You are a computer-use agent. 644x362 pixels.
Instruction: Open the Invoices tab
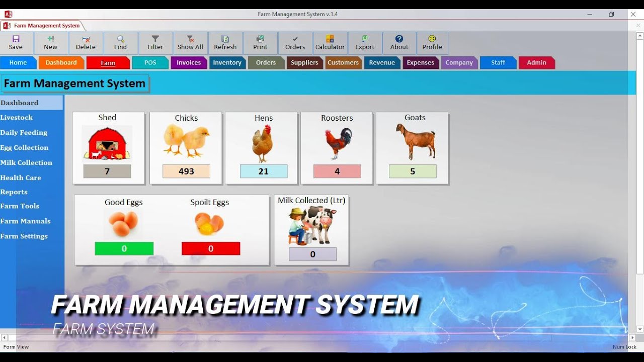(x=189, y=63)
